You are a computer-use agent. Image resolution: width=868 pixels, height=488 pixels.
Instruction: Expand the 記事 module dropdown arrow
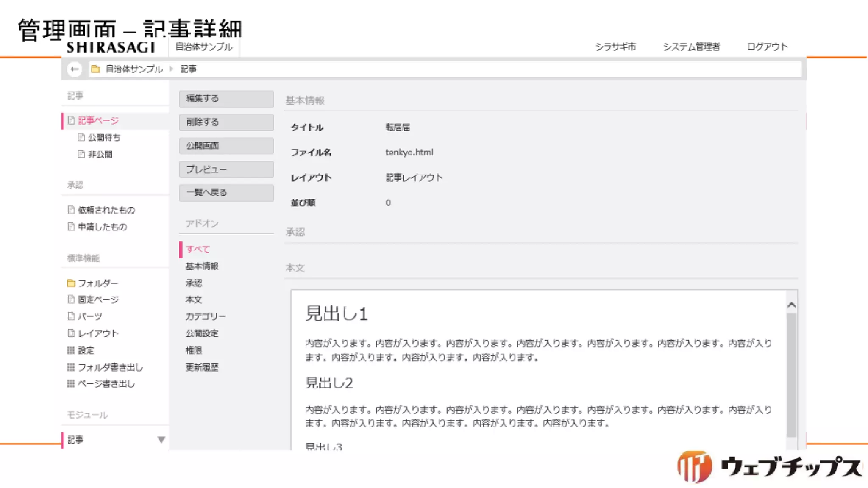tap(161, 440)
